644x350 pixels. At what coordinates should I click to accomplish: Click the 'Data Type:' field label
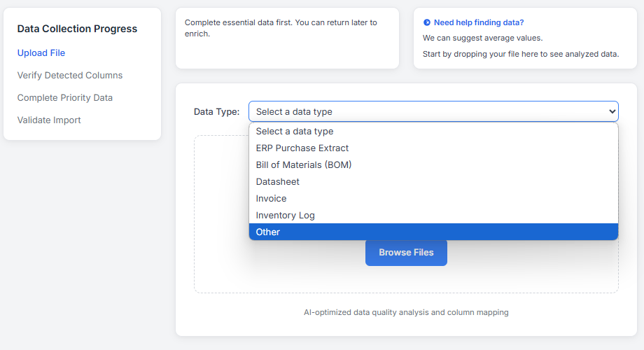216,112
